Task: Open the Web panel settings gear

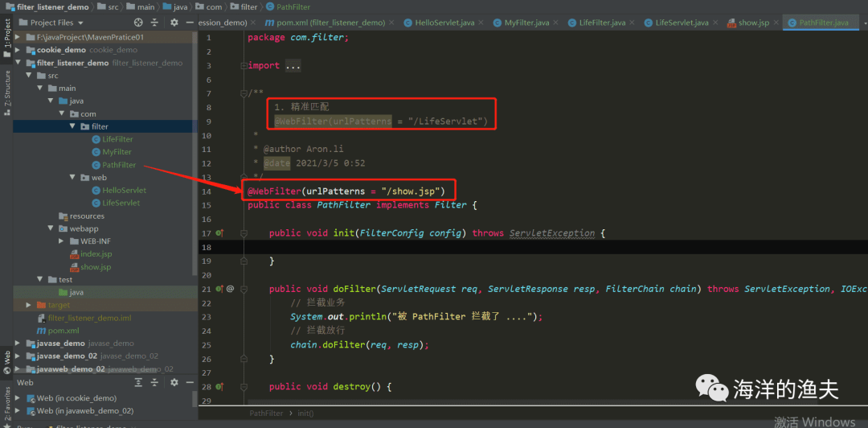Action: 174,382
